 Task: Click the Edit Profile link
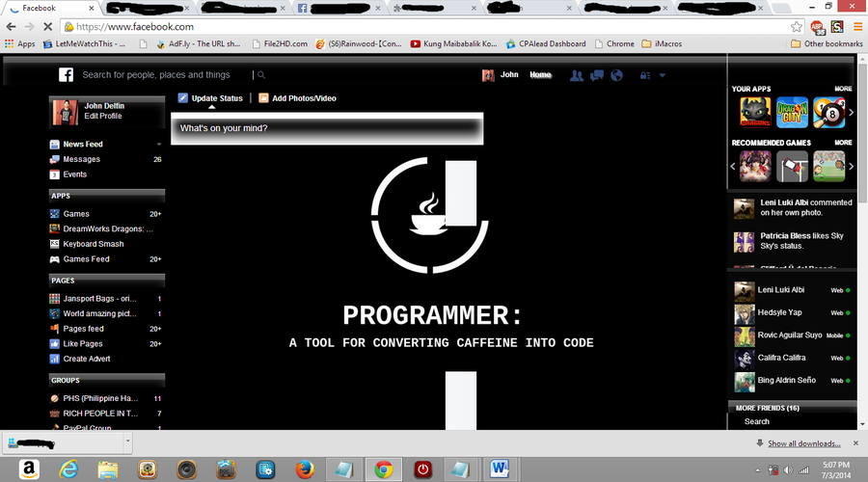pyautogui.click(x=103, y=116)
